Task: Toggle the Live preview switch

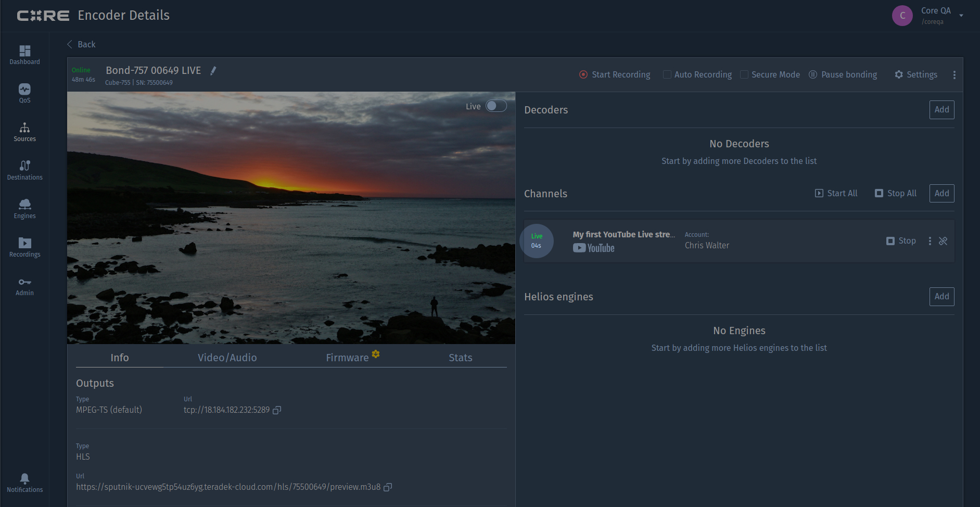Action: [496, 106]
